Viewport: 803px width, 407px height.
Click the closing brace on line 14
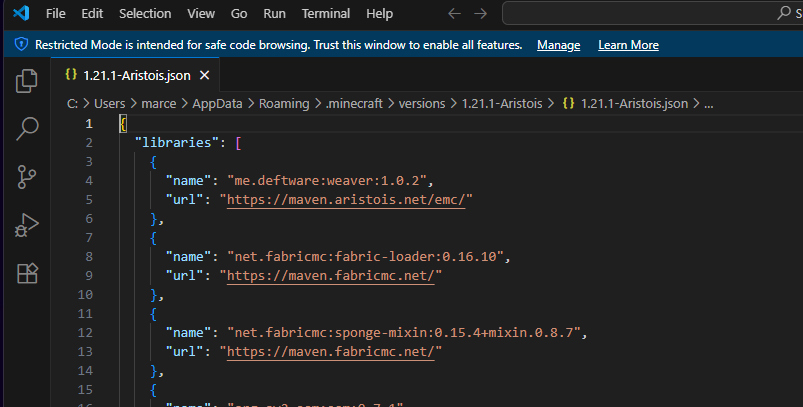coord(154,371)
